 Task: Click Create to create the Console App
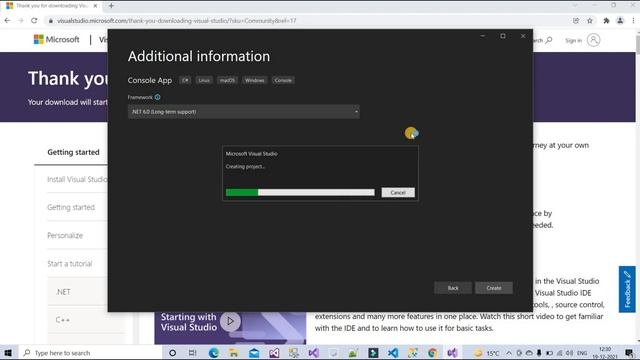point(494,288)
